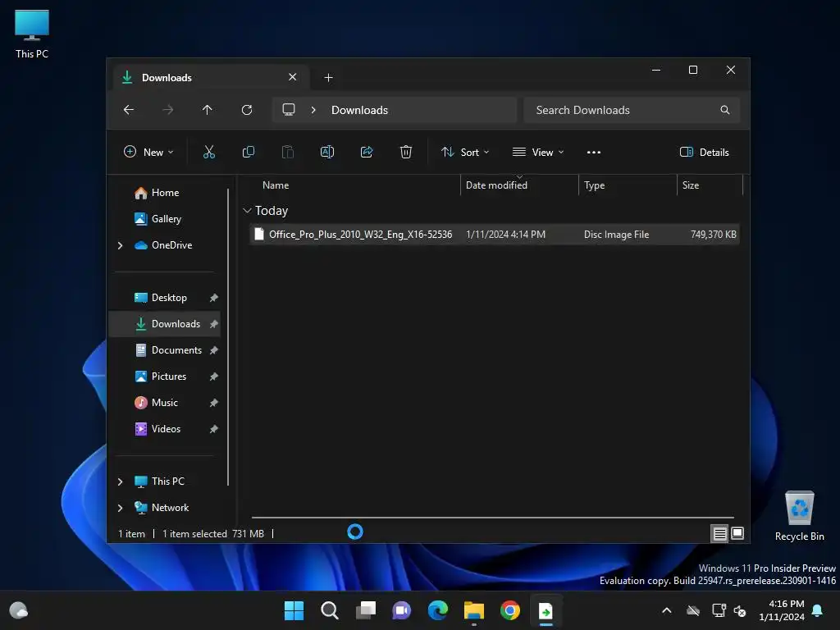840x630 pixels.
Task: Open Home in sidebar
Action: point(165,193)
